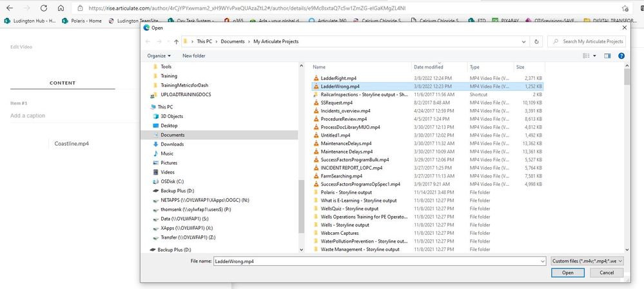
Task: Click the Open button
Action: pyautogui.click(x=567, y=273)
